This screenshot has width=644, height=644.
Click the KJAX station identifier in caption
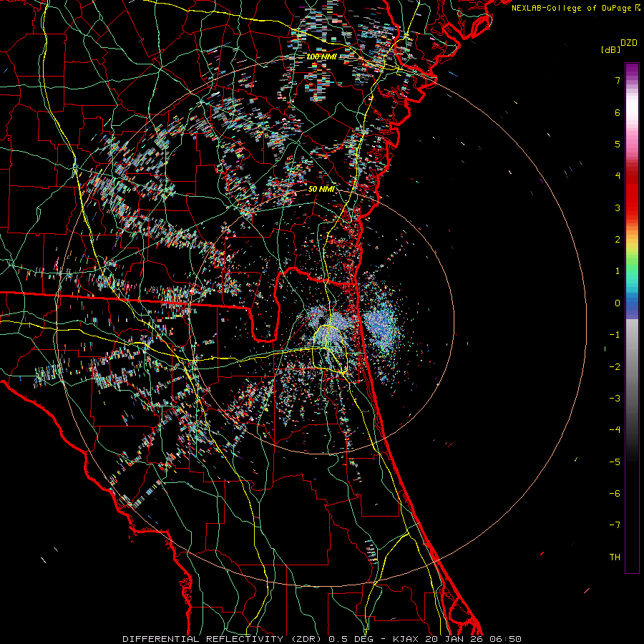click(406, 639)
